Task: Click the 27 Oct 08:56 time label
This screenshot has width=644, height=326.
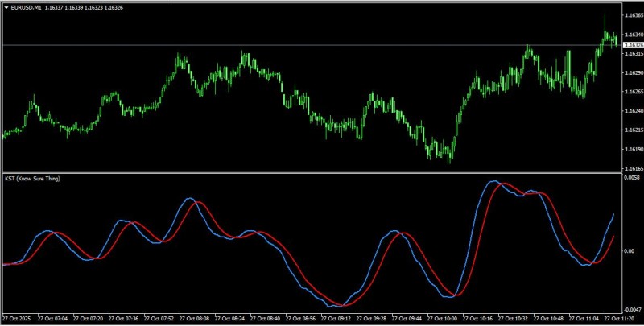Action: 300,319
